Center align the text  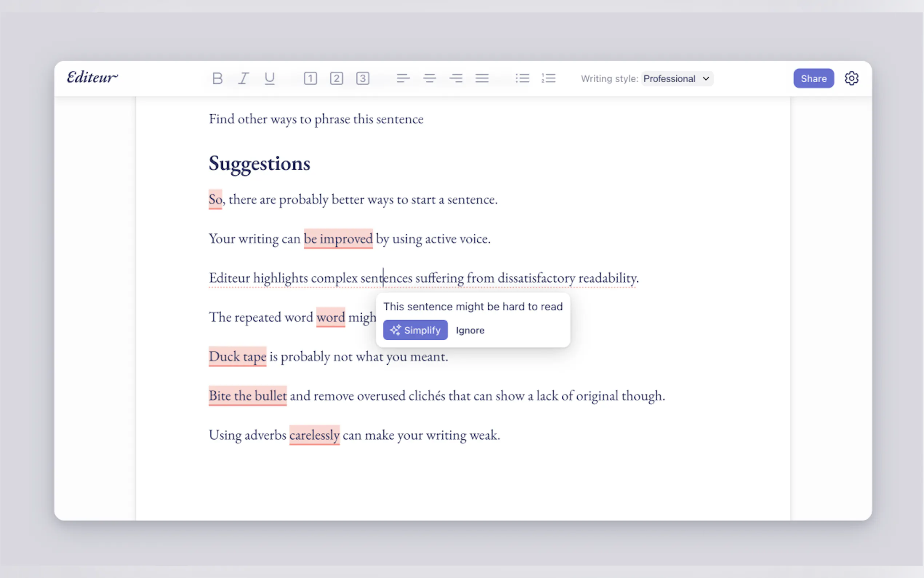pos(429,78)
